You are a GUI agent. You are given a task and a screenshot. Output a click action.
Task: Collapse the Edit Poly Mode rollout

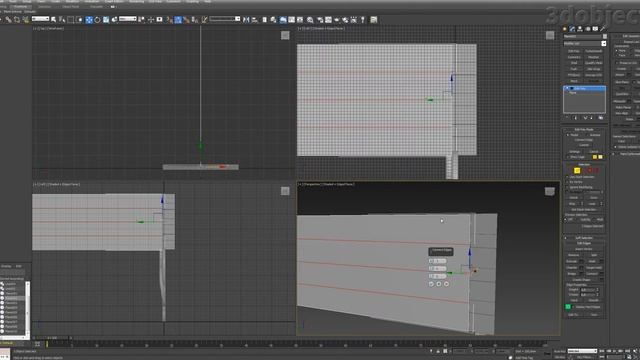[x=584, y=129]
